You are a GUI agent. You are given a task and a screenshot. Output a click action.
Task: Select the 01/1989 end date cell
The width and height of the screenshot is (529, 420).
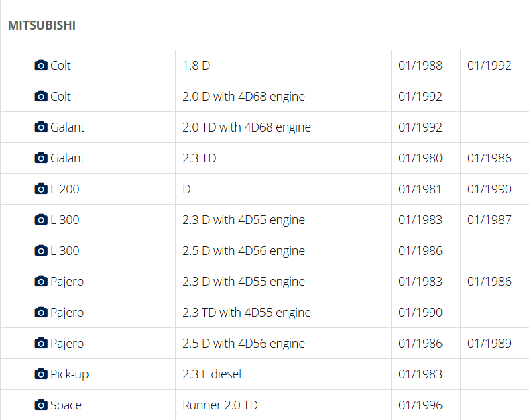tap(489, 344)
